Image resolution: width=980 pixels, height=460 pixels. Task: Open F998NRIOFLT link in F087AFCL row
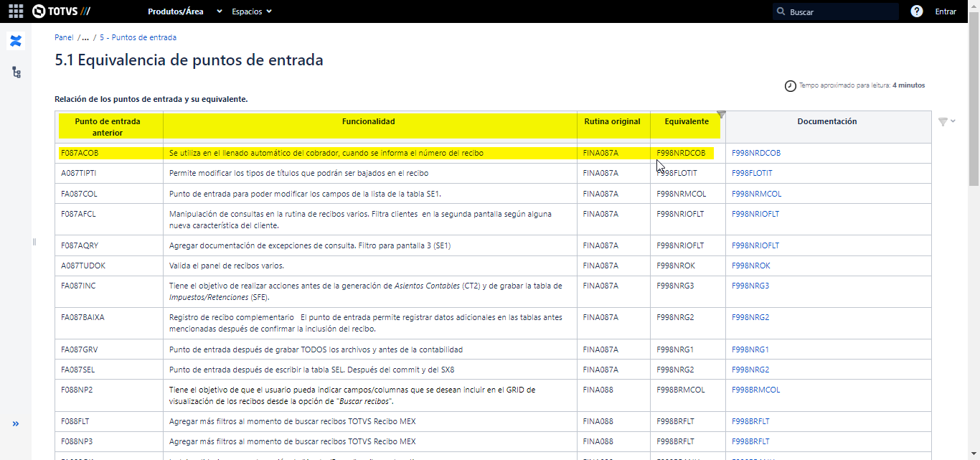pos(755,214)
